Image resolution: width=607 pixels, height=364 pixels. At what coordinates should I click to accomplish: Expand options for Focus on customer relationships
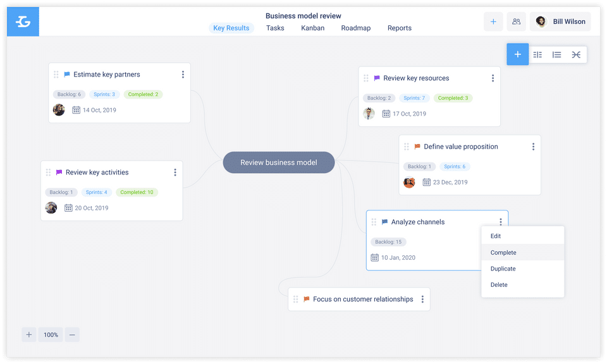click(422, 300)
